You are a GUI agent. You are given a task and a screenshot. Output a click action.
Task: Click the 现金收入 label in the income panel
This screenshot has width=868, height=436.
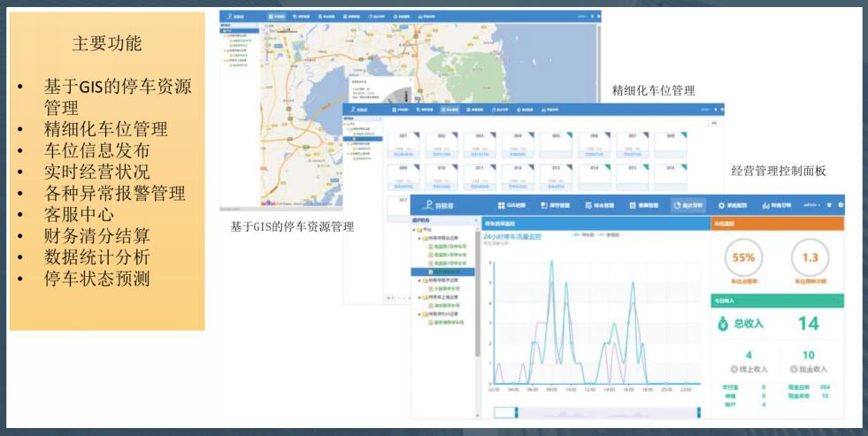(810, 369)
